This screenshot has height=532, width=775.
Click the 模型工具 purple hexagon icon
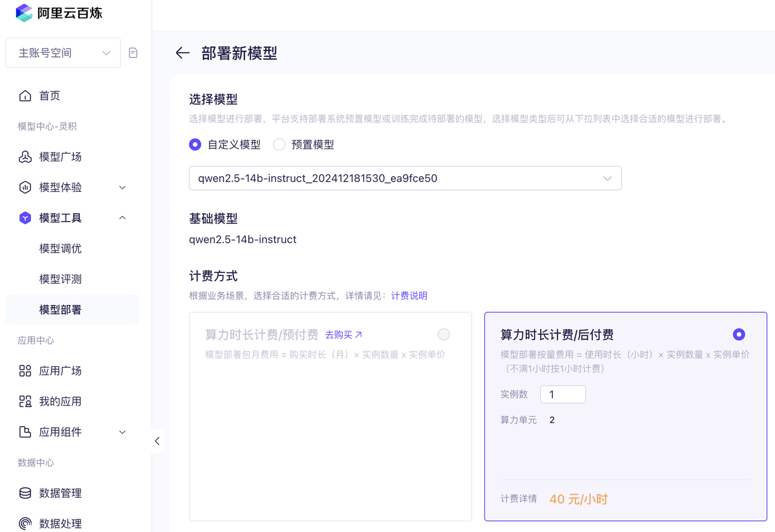coord(25,218)
